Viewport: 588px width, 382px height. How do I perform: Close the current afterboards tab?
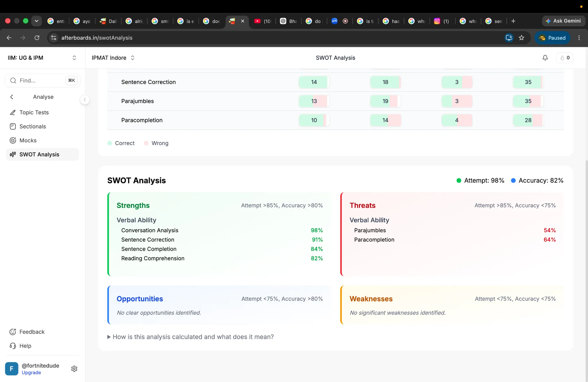pyautogui.click(x=243, y=21)
